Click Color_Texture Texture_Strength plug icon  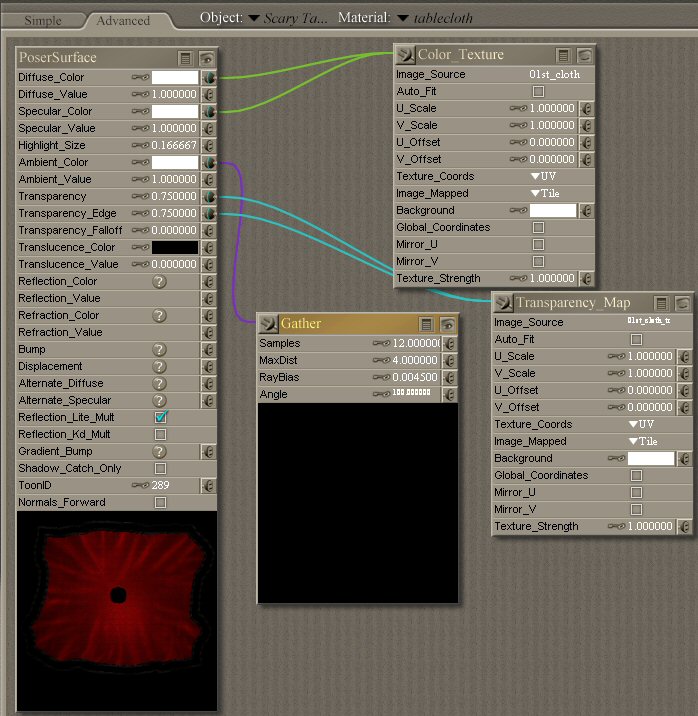point(587,279)
